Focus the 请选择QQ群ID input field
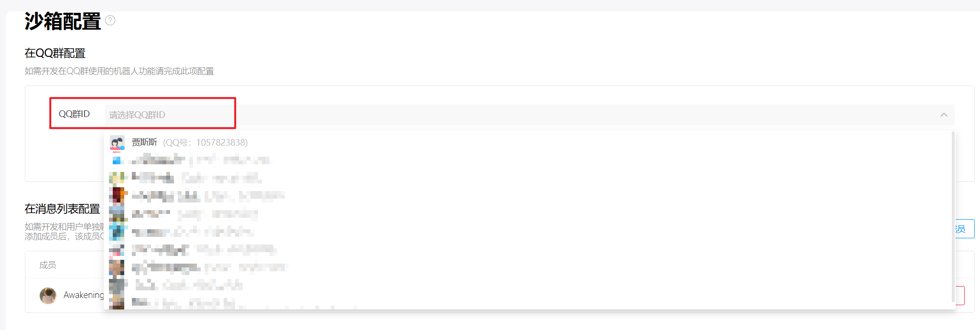The image size is (980, 330). (529, 115)
